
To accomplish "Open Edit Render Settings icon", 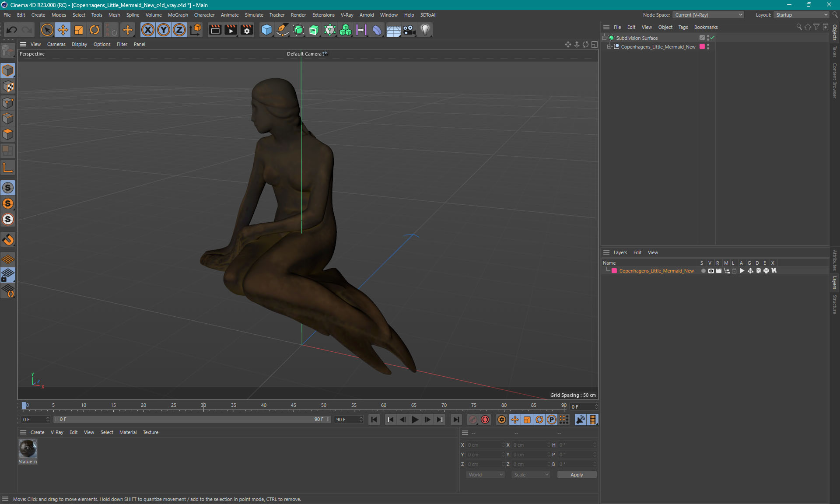I will [x=247, y=30].
